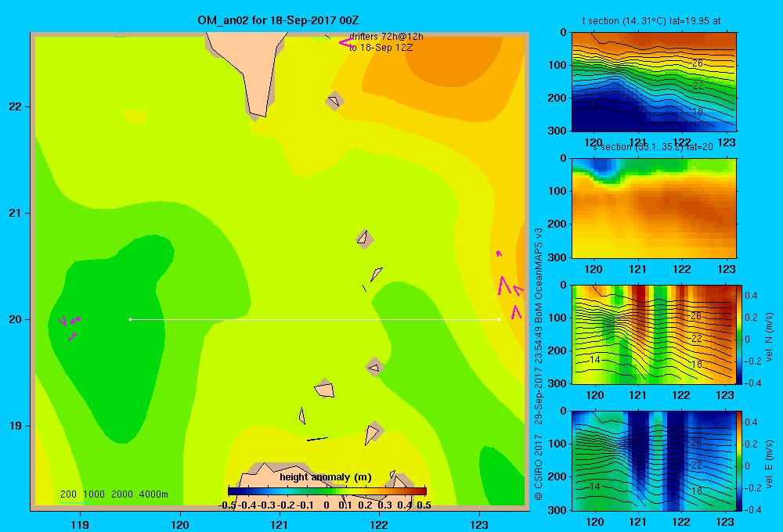This screenshot has width=783, height=532.
Task: Click the CSIRO BoM OceanMAPS copyright text
Action: click(x=539, y=365)
